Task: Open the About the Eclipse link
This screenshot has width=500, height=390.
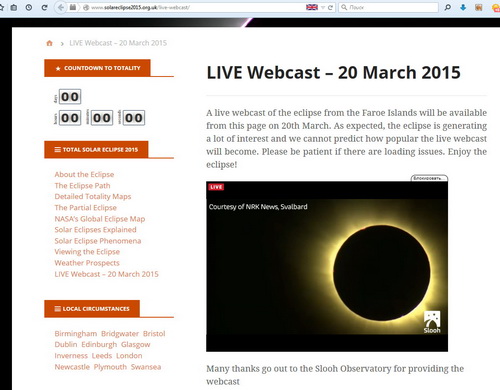Action: (84, 174)
